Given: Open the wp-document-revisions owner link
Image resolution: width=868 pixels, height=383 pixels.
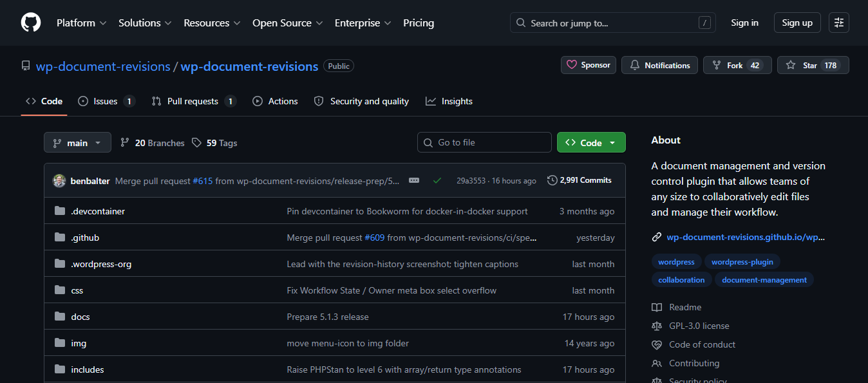Looking at the screenshot, I should [103, 66].
